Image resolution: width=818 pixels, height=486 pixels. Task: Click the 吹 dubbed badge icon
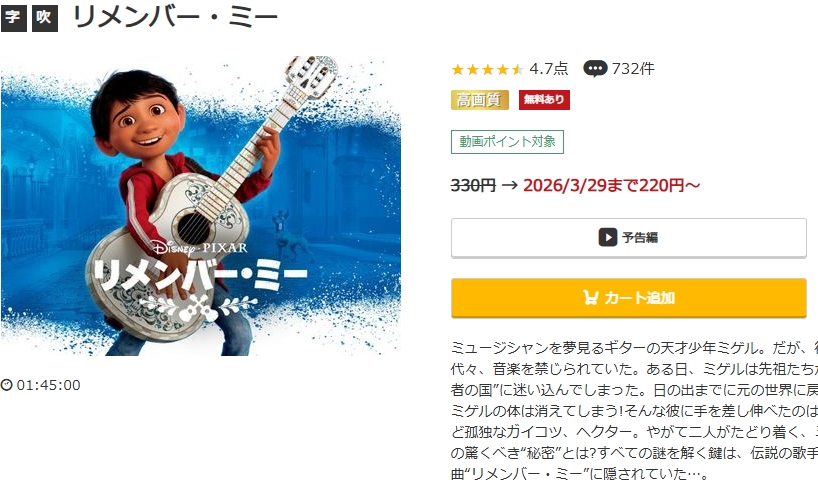click(x=45, y=19)
